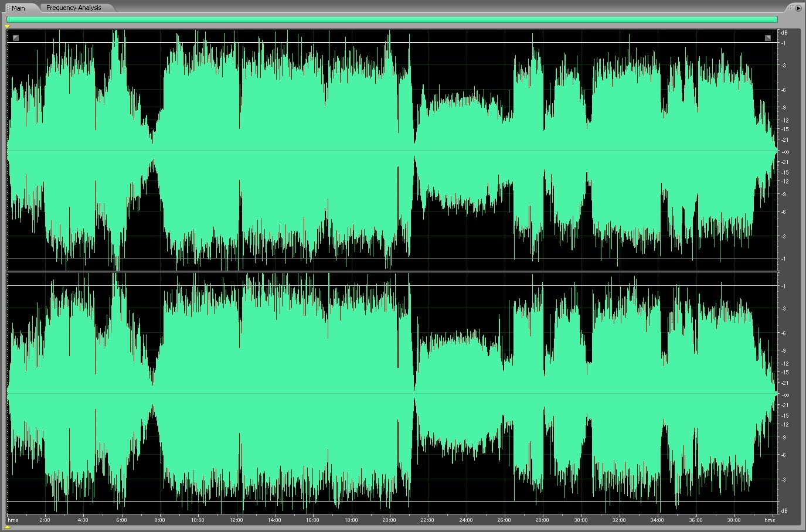This screenshot has height=532, width=806.
Task: Select the Main waveform tab
Action: 18,8
